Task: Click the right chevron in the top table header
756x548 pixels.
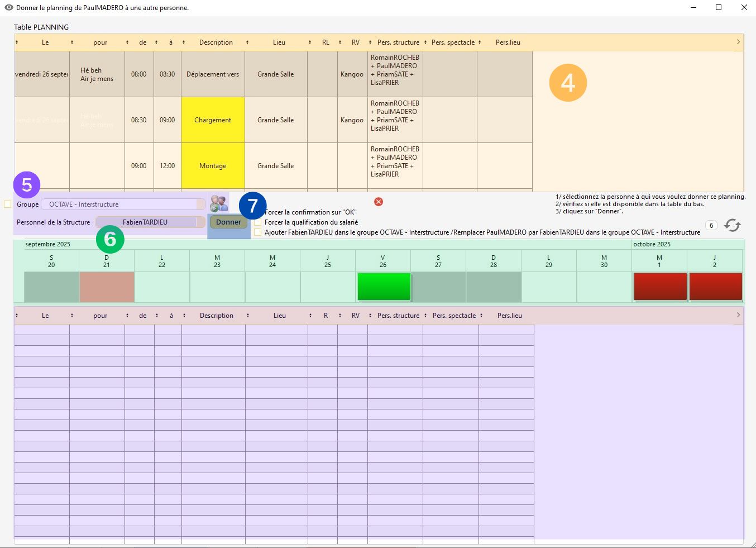Action: (738, 42)
